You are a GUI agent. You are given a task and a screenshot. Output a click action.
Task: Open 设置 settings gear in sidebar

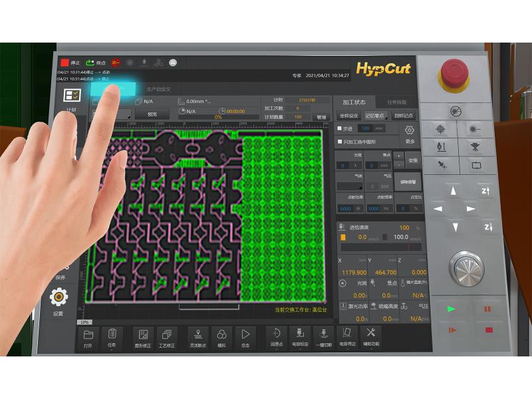click(59, 300)
